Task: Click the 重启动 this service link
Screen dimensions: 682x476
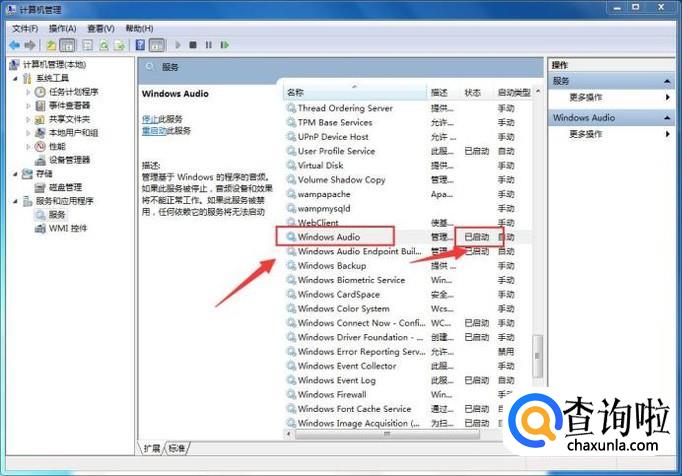Action: (x=154, y=130)
